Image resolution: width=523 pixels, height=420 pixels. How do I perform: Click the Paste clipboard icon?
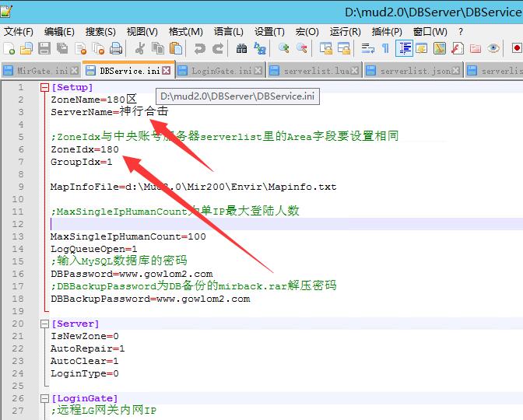(176, 48)
